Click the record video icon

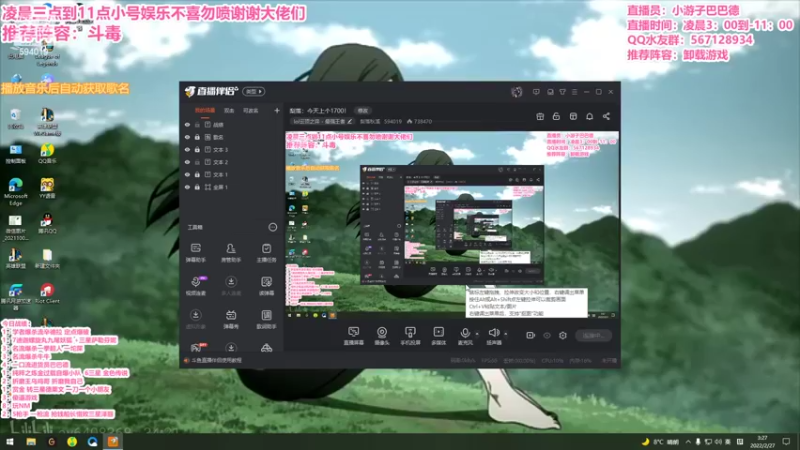coord(530,335)
